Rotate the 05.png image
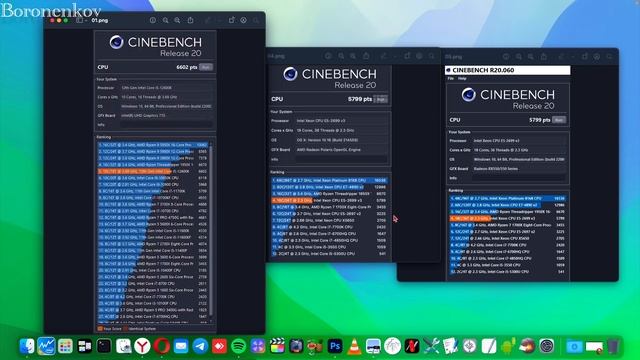The image size is (640, 360). 584,57
